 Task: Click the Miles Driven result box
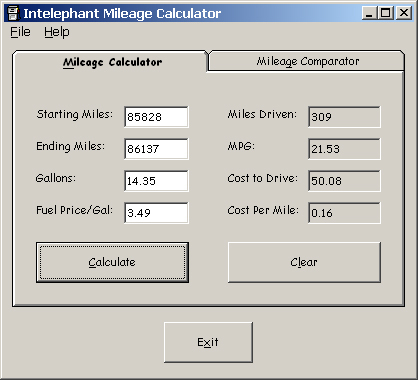pyautogui.click(x=344, y=117)
